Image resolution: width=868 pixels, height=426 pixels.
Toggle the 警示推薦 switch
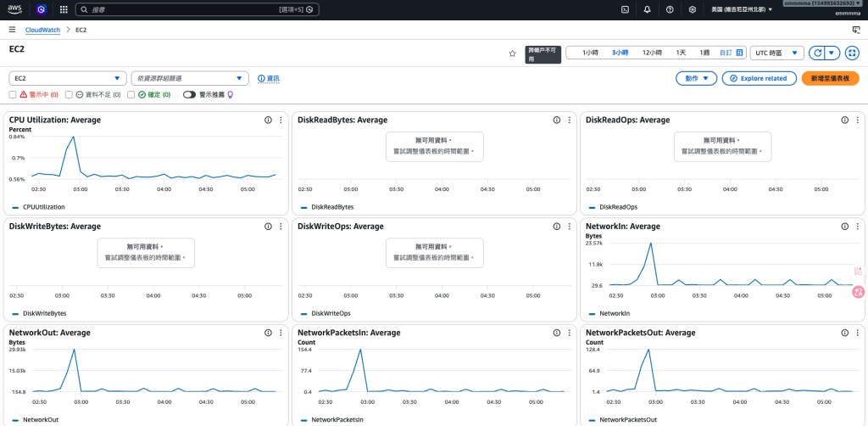tap(190, 95)
